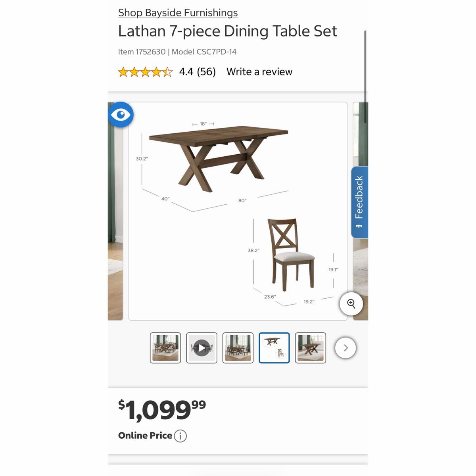The height and width of the screenshot is (476, 476).
Task: Click the magnifier zoom-in icon
Action: click(351, 304)
